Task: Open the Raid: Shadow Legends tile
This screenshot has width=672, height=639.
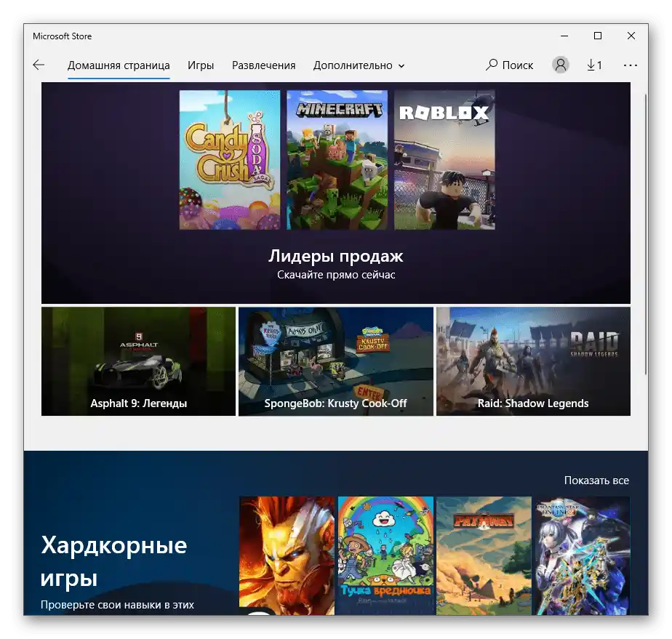Action: 533,361
